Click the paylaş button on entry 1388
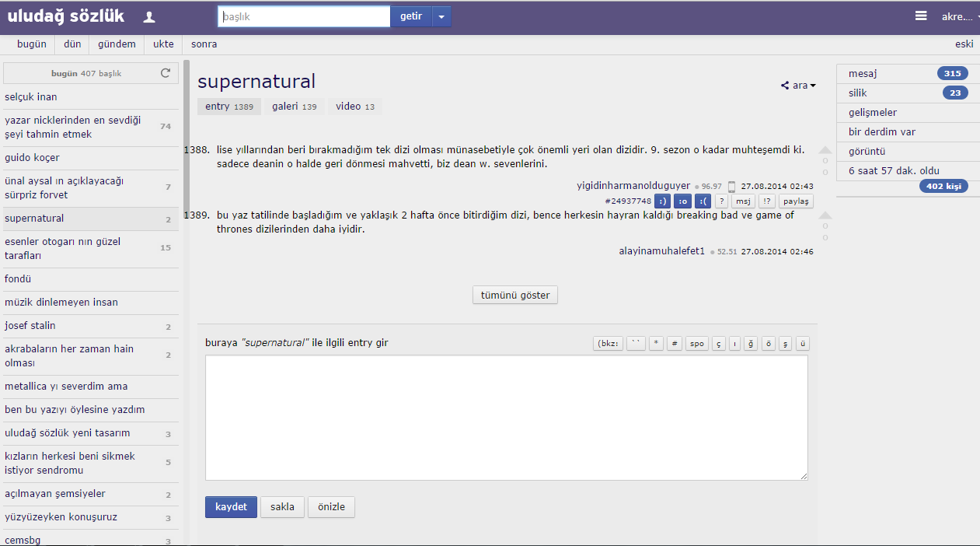 coord(795,201)
